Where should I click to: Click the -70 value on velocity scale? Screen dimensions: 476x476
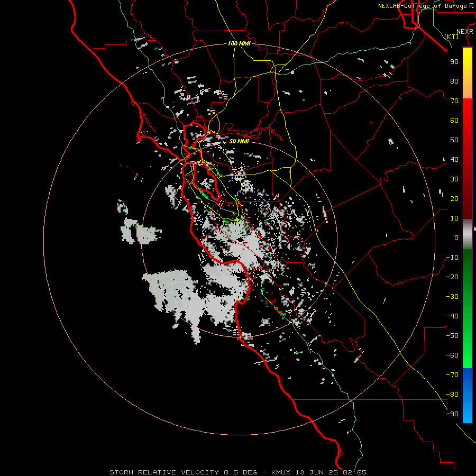tap(452, 375)
